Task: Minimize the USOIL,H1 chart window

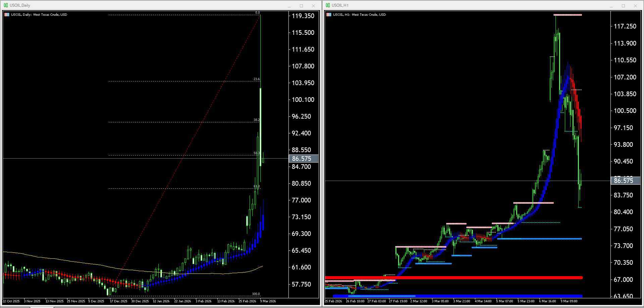Action: tap(611, 6)
